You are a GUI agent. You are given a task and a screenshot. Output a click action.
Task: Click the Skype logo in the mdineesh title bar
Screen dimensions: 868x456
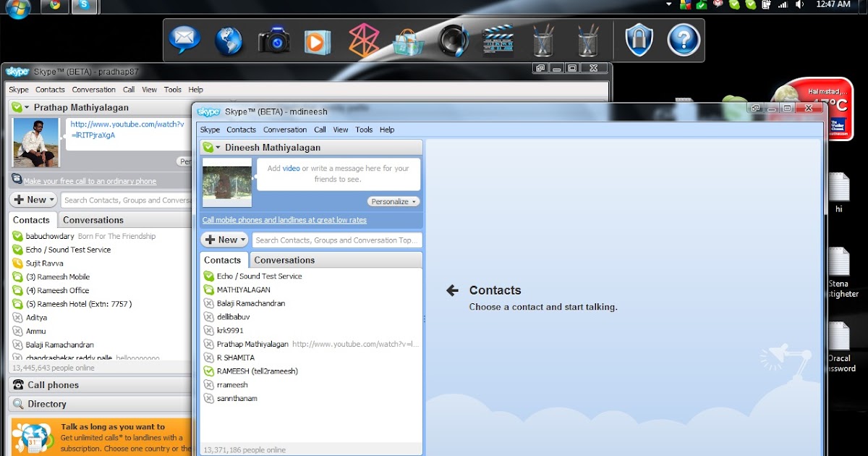[x=209, y=111]
